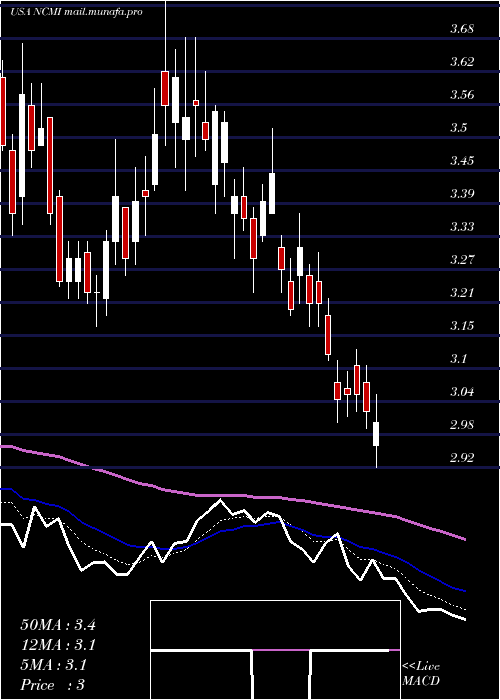Click the 3.33 price axis label
The image size is (500, 700).
click(461, 226)
